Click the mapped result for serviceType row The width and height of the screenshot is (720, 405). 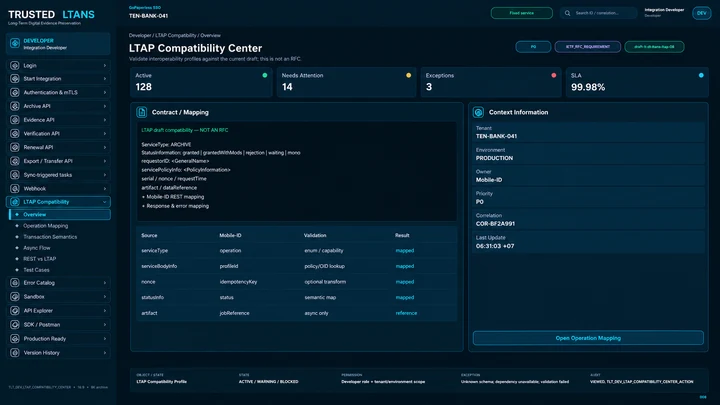coord(405,251)
